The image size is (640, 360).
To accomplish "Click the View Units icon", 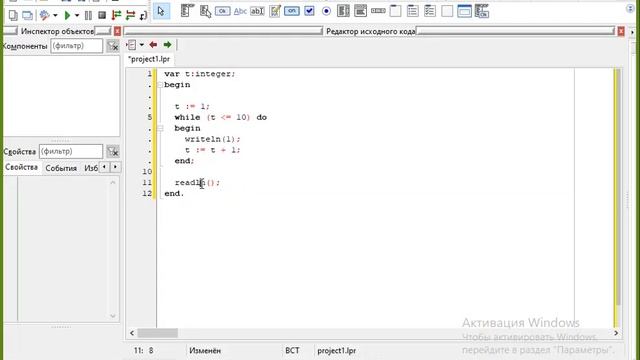I will click(x=13, y=16).
